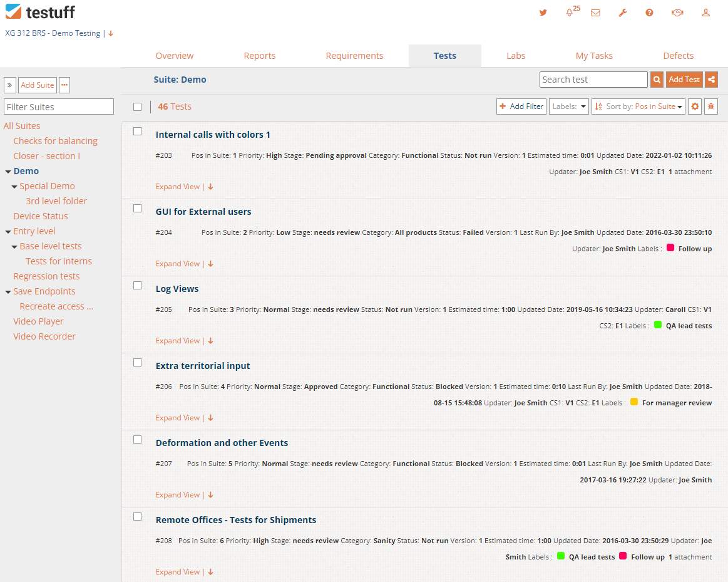Select All Suites in the sidebar
The width and height of the screenshot is (728, 582).
[x=22, y=126]
